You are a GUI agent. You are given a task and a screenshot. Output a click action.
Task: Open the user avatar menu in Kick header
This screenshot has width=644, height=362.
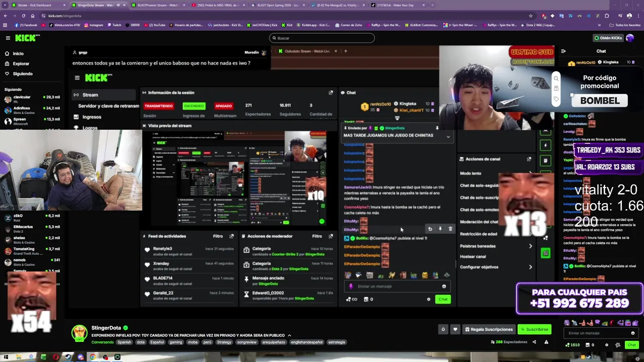point(630,38)
